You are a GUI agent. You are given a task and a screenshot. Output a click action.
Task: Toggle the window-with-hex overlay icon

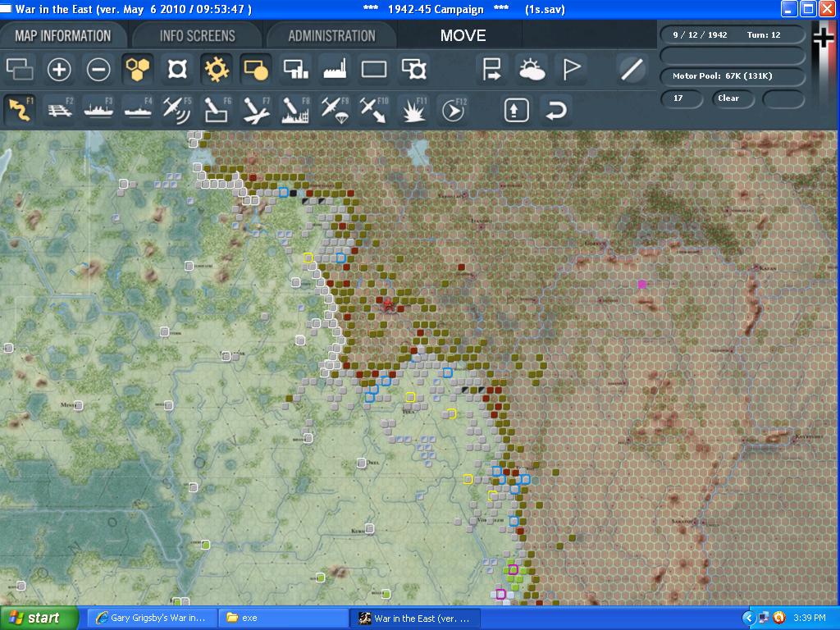tap(413, 70)
